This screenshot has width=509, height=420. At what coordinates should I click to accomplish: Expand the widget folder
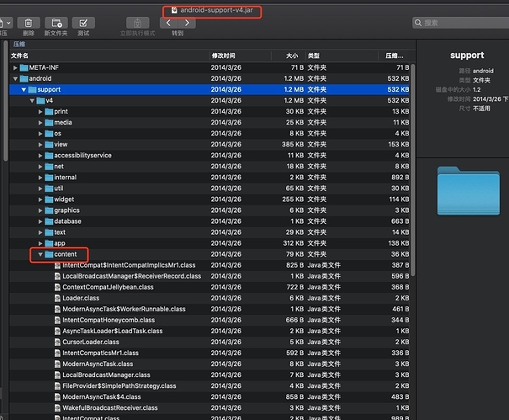pyautogui.click(x=40, y=199)
